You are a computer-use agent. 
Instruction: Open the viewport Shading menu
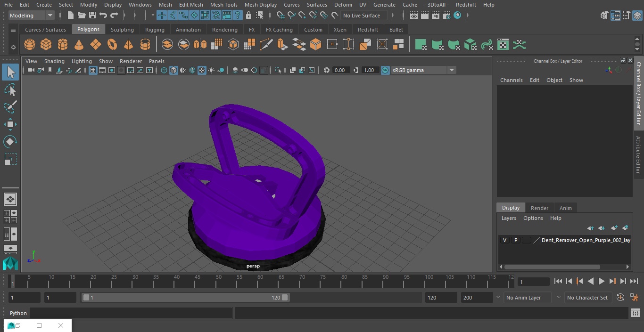point(54,61)
